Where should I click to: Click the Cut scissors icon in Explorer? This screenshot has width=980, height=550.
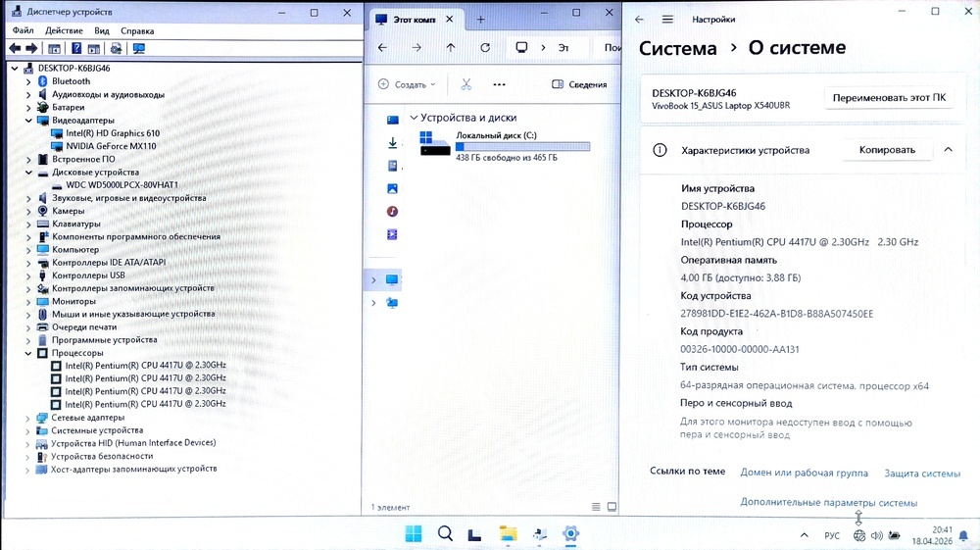pyautogui.click(x=466, y=84)
